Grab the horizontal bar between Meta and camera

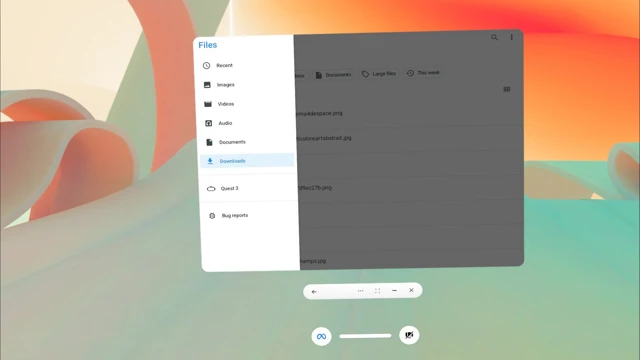click(x=365, y=336)
